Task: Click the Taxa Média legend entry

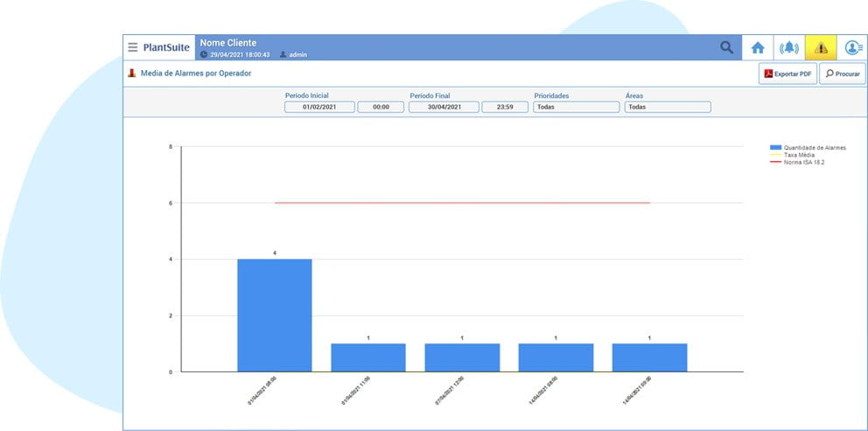Action: pos(792,155)
